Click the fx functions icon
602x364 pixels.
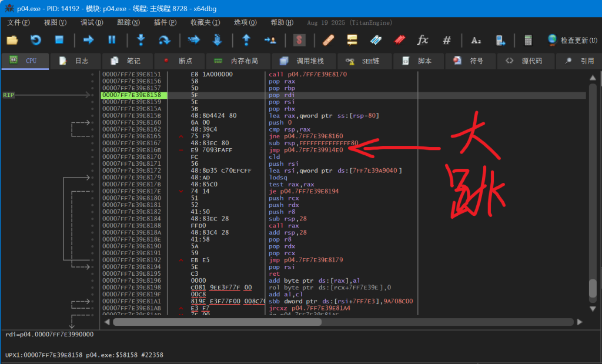tap(422, 40)
